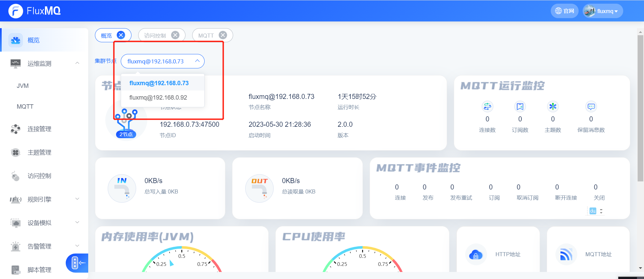Open the fluxmq user account dropdown
Viewport: 644px width, 279px height.
pyautogui.click(x=603, y=11)
